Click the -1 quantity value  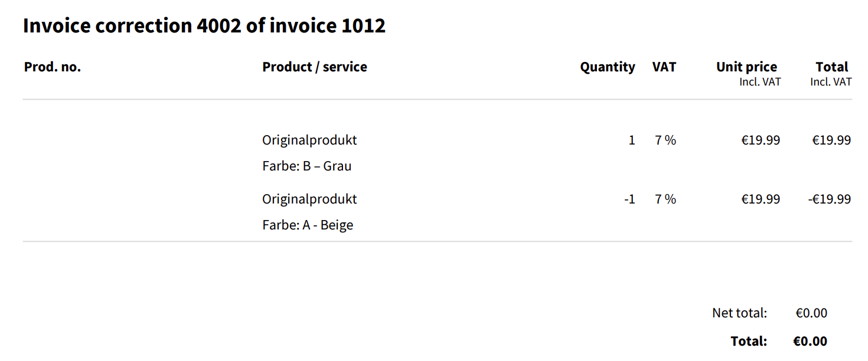pos(629,199)
